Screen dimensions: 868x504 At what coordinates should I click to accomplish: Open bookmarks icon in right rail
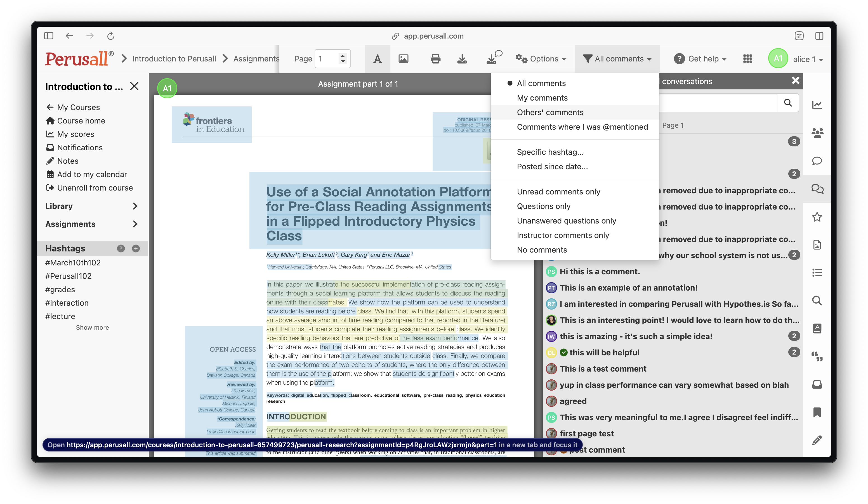pos(817,412)
